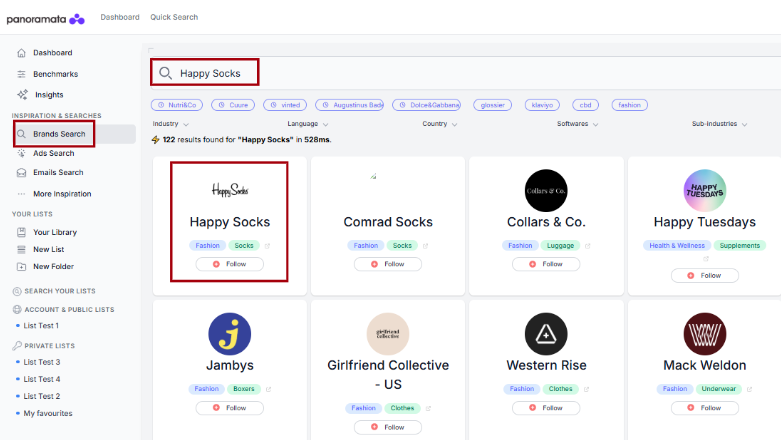
Task: Click the Ads Search lightbulb icon
Action: coord(21,153)
